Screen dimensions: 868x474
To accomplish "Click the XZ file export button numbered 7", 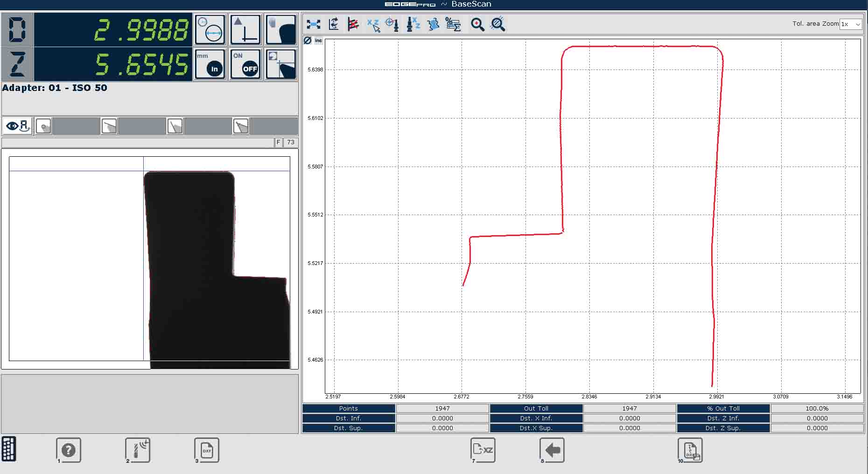I will point(483,450).
